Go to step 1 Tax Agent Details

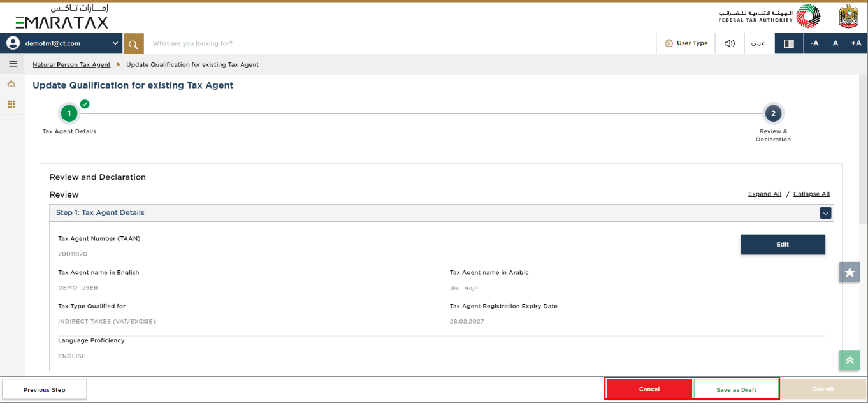69,113
